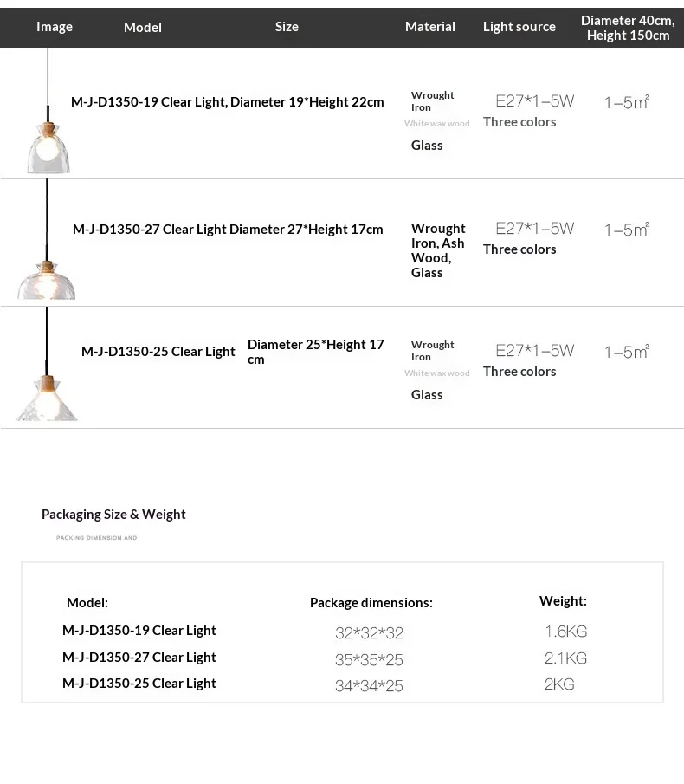Click the Material column header
684x784 pixels.
430,27
